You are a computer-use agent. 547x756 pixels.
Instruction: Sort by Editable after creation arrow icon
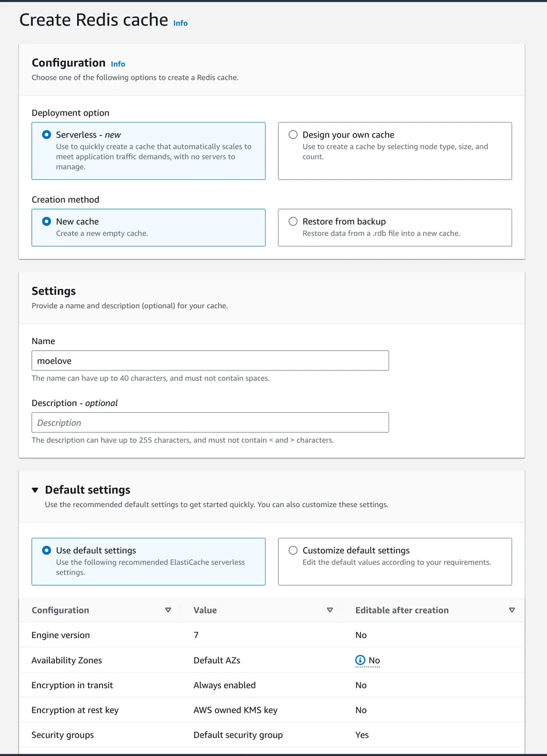pos(512,610)
